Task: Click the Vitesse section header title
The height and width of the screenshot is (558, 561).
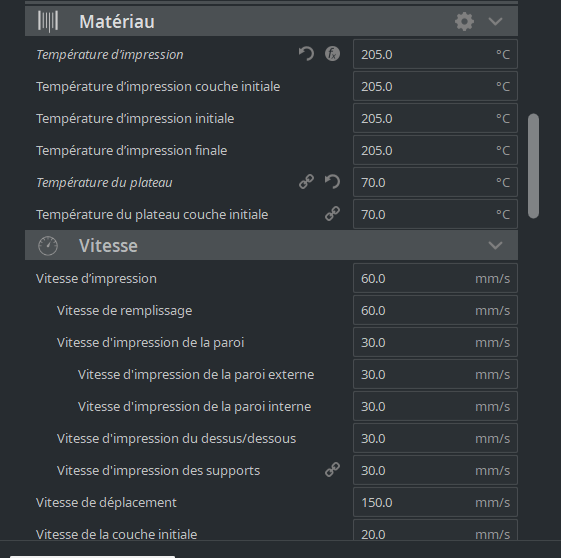Action: click(x=108, y=246)
